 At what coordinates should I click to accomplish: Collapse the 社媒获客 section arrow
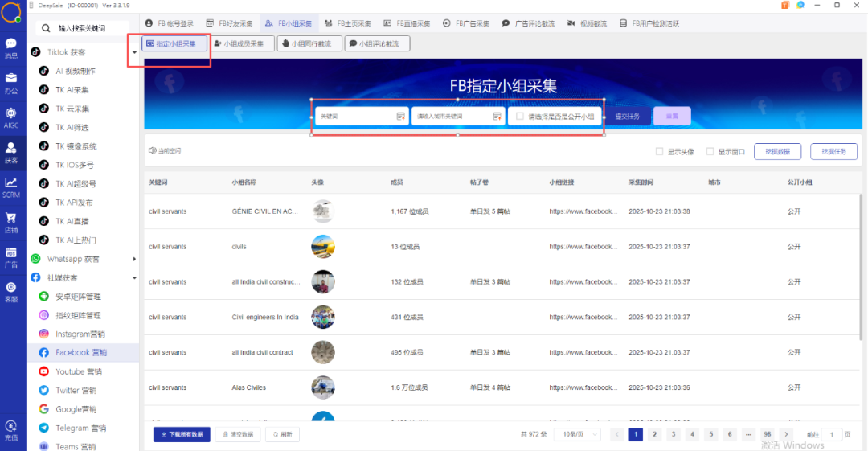click(x=134, y=277)
